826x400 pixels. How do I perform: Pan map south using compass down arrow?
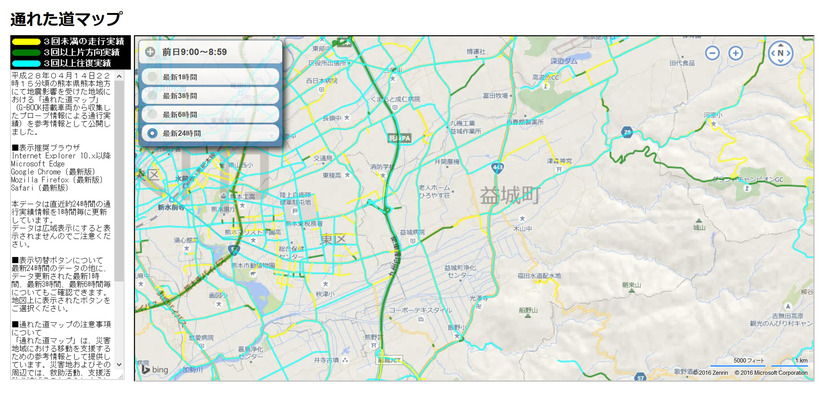(781, 61)
